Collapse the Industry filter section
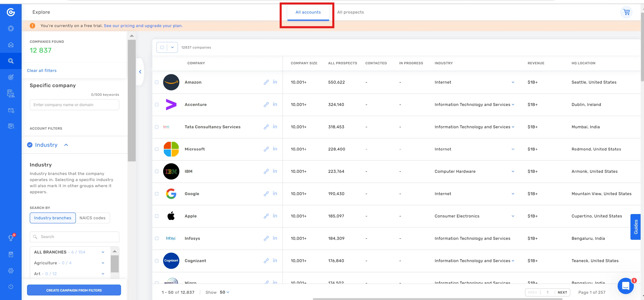Screen dimensions: 644x300 tap(66, 145)
